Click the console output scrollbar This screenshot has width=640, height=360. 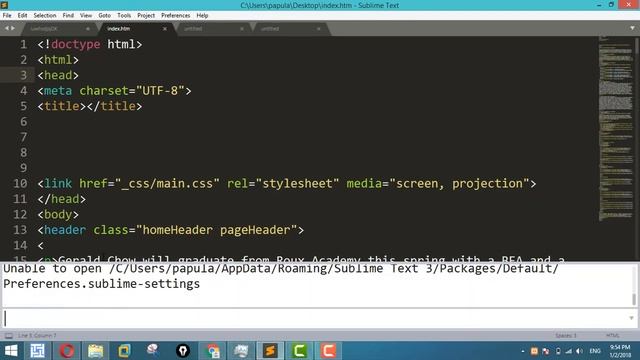634,299
